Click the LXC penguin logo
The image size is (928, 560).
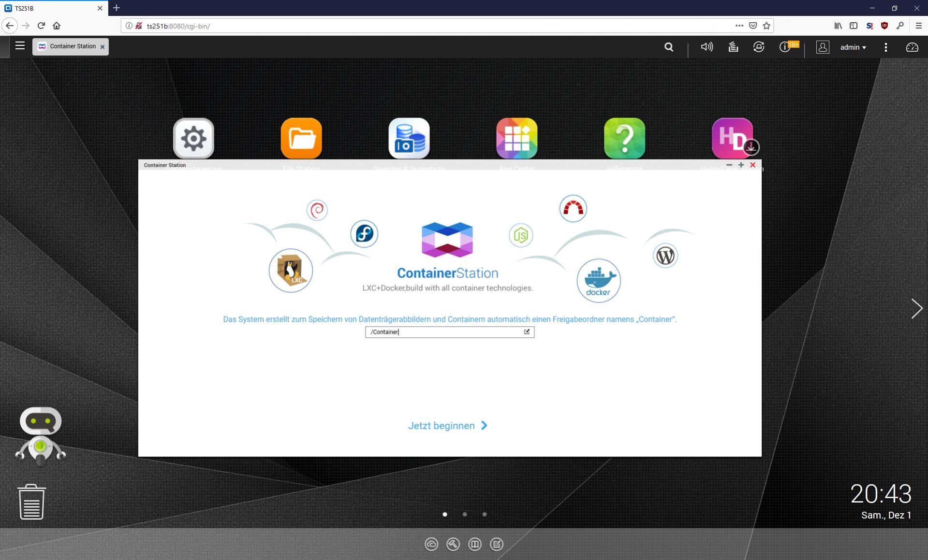291,271
